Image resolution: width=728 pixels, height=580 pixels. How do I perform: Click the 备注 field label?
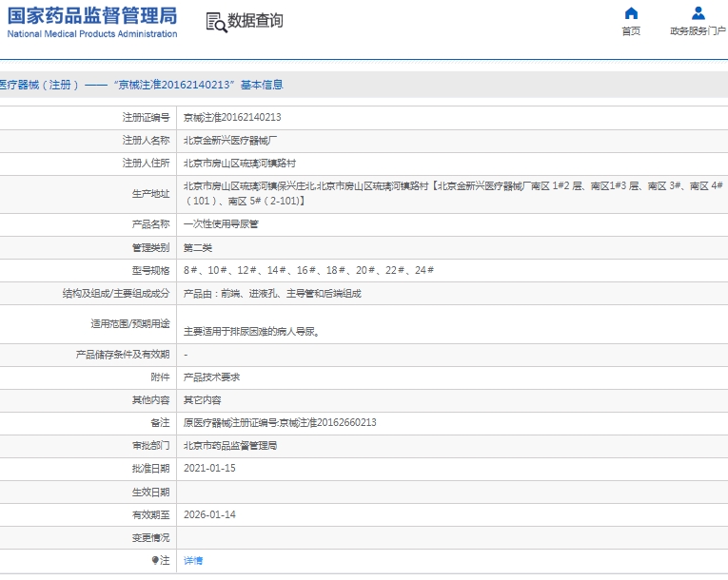[x=160, y=423]
